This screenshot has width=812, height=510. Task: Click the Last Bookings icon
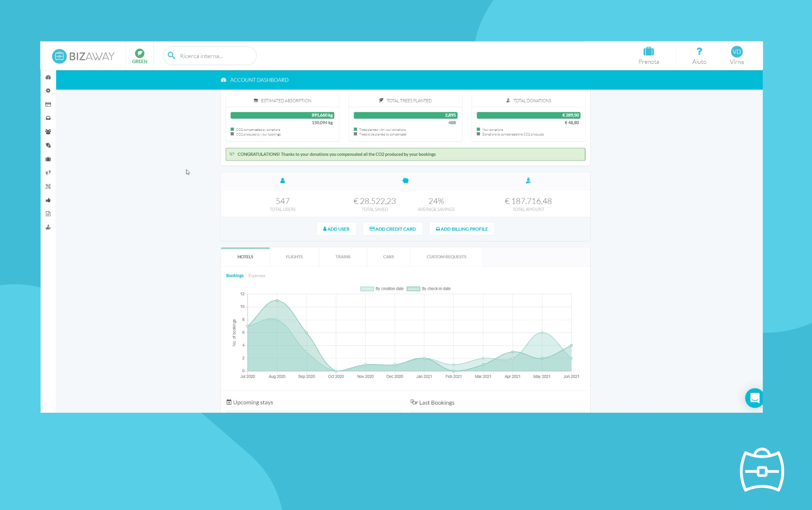tap(414, 402)
